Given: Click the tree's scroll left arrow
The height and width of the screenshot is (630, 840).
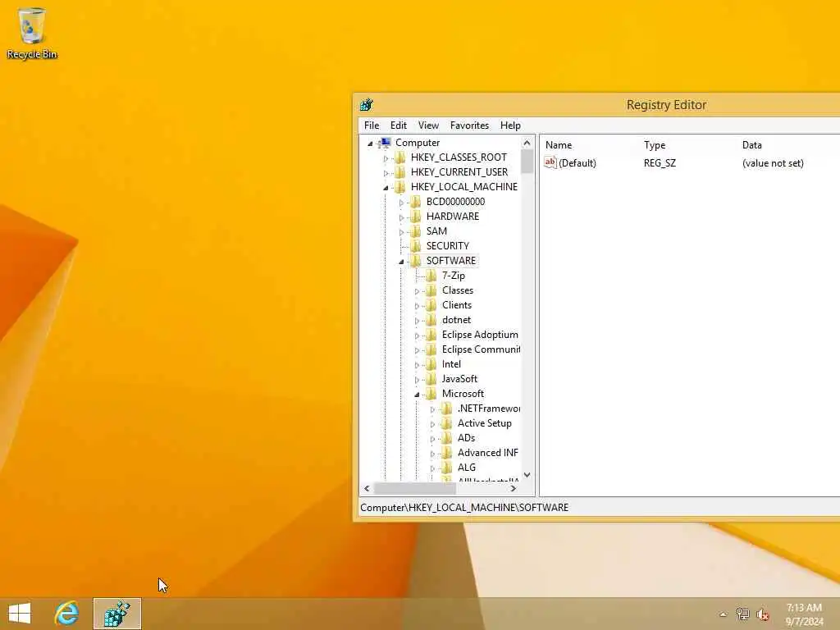Looking at the screenshot, I should click(367, 489).
